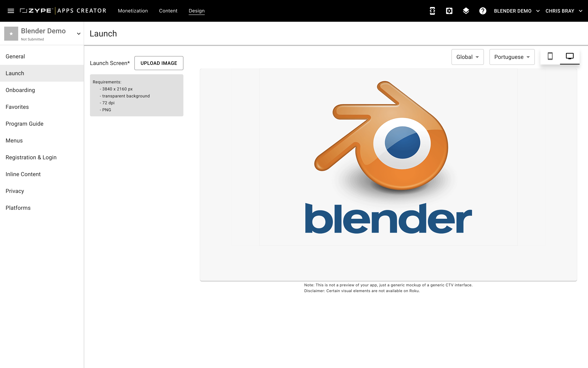Go to Privacy section
Image resolution: width=588 pixels, height=368 pixels.
click(42, 191)
